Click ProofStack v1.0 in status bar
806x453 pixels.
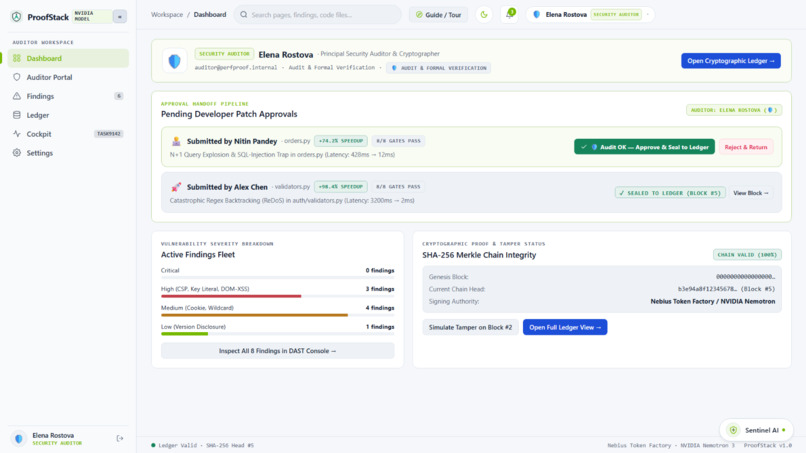point(767,445)
